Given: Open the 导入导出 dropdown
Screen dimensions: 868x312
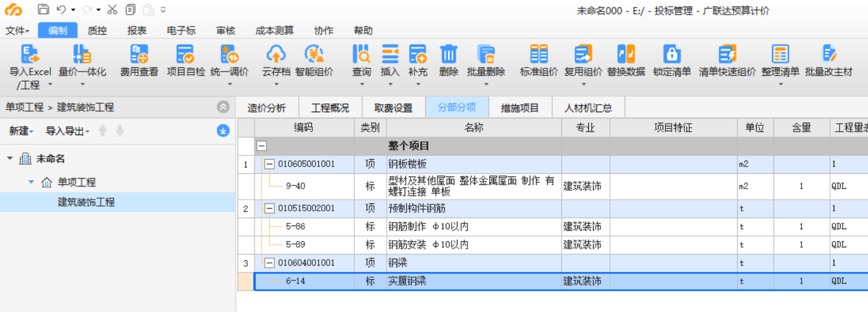Looking at the screenshot, I should (68, 131).
